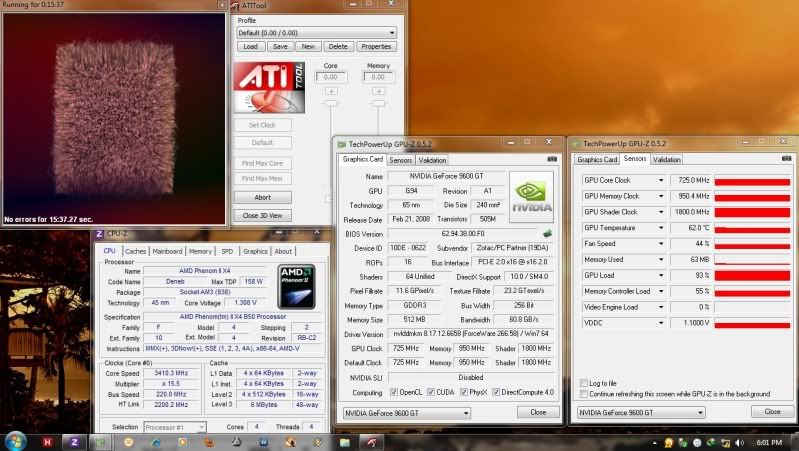Click the screenshot camera icon in GPU-Z Graphics Card window

pyautogui.click(x=552, y=159)
